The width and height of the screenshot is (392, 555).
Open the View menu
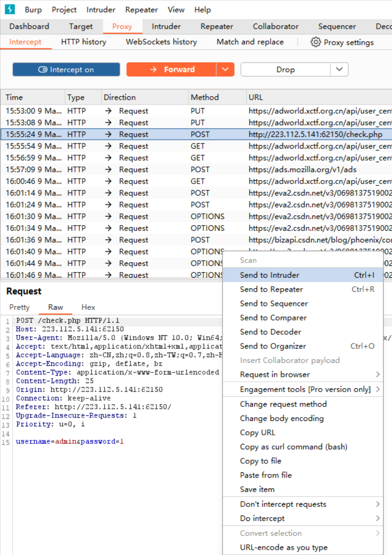point(176,9)
